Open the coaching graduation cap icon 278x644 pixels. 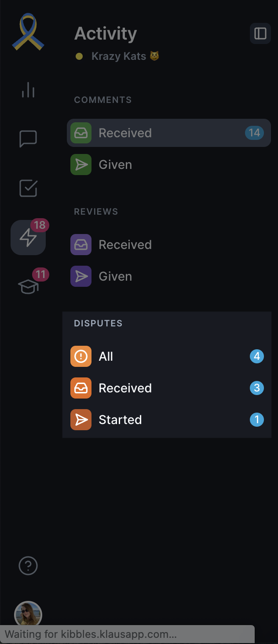[x=28, y=287]
